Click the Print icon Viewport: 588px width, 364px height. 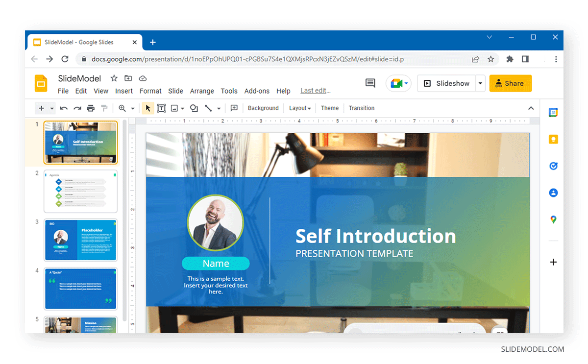(91, 108)
